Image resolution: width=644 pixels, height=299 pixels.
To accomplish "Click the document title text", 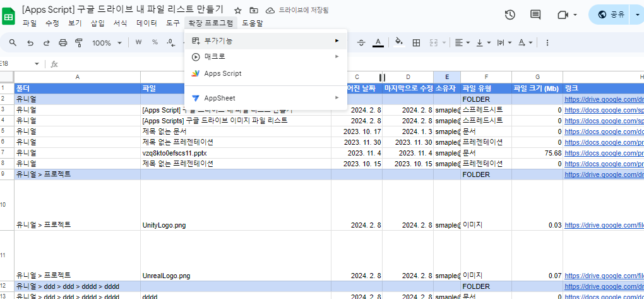I will pos(123,10).
